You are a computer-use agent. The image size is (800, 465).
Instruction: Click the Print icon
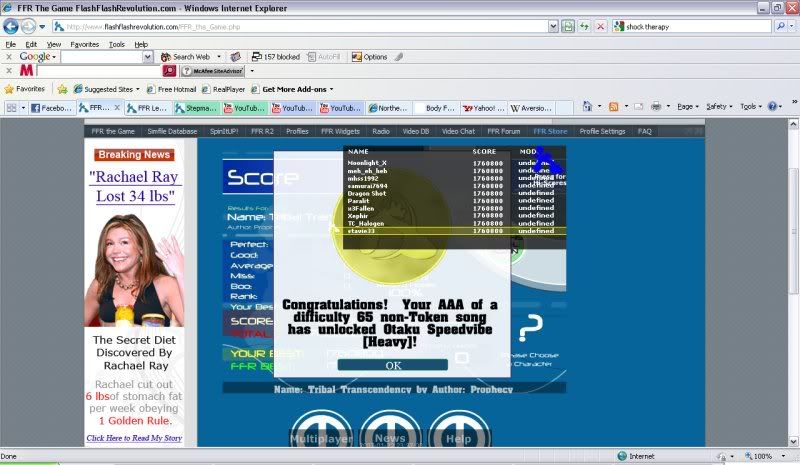click(656, 106)
